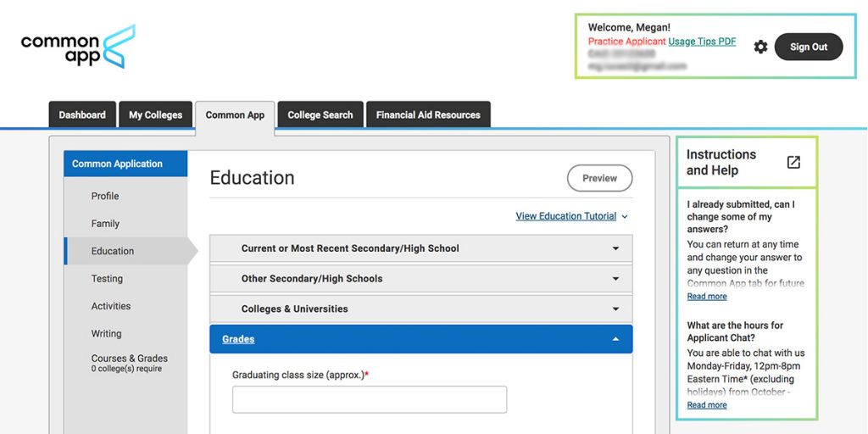Click Read more under submitted answers question
The width and height of the screenshot is (868, 434).
706,297
